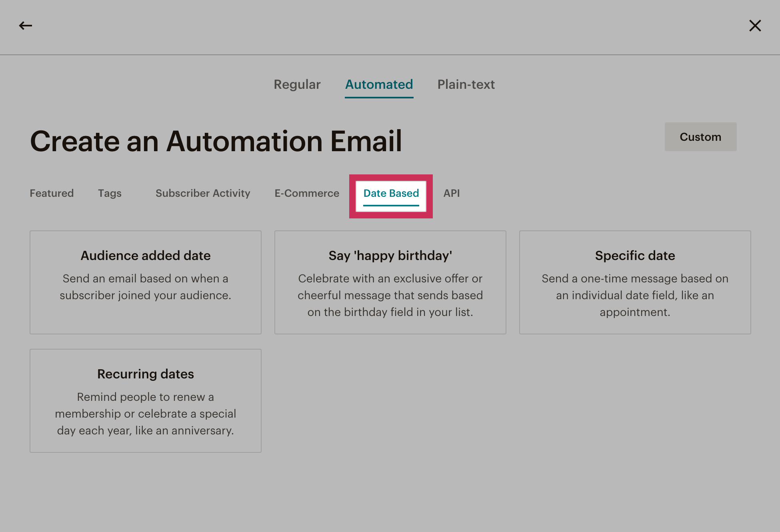View E-Commerce automation options
The height and width of the screenshot is (532, 780).
click(306, 193)
